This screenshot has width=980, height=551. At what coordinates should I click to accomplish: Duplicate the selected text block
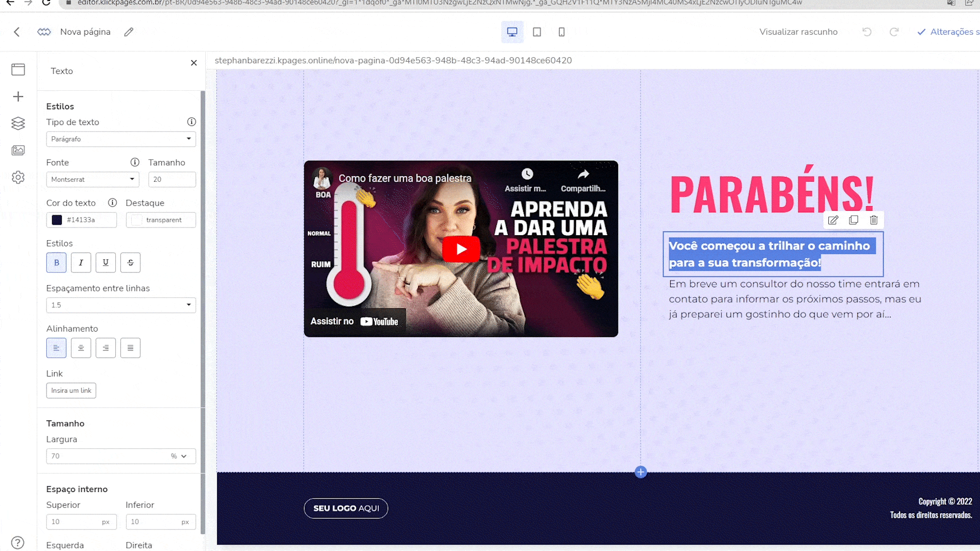pos(853,220)
